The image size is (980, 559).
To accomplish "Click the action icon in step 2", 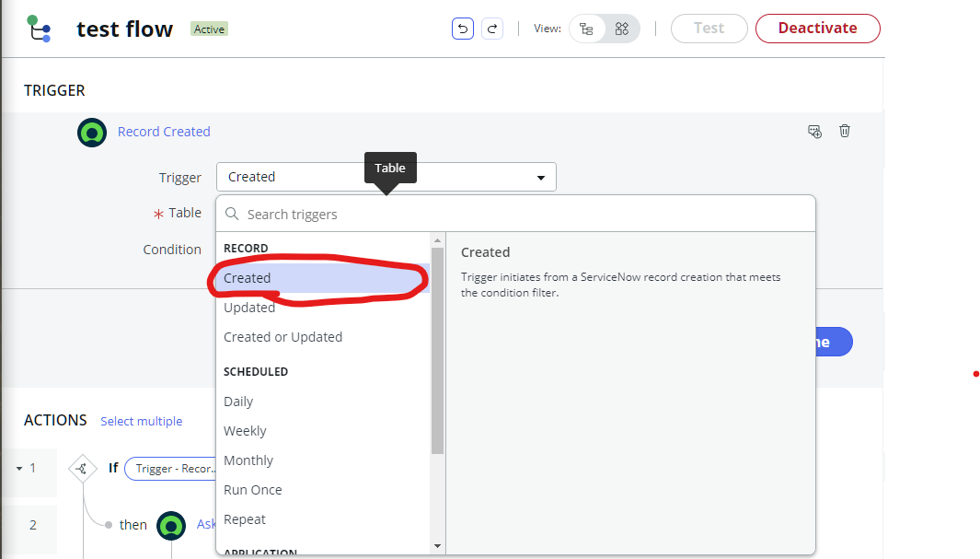I will (171, 526).
